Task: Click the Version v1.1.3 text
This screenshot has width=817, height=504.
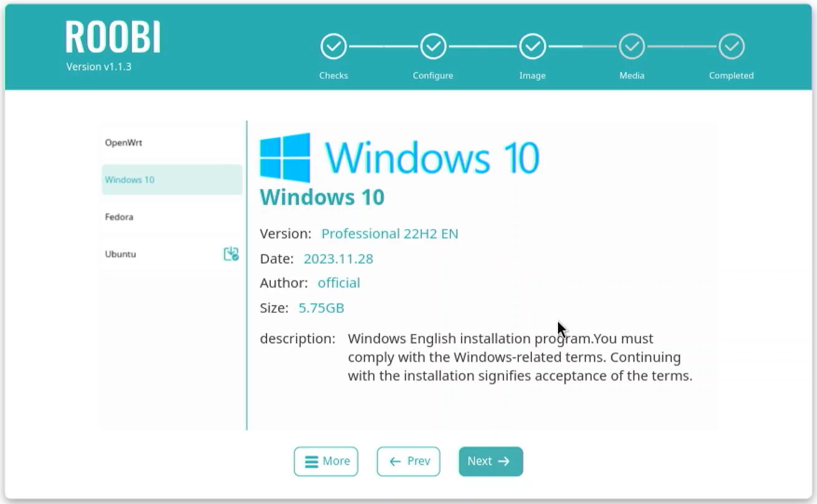Action: [99, 66]
